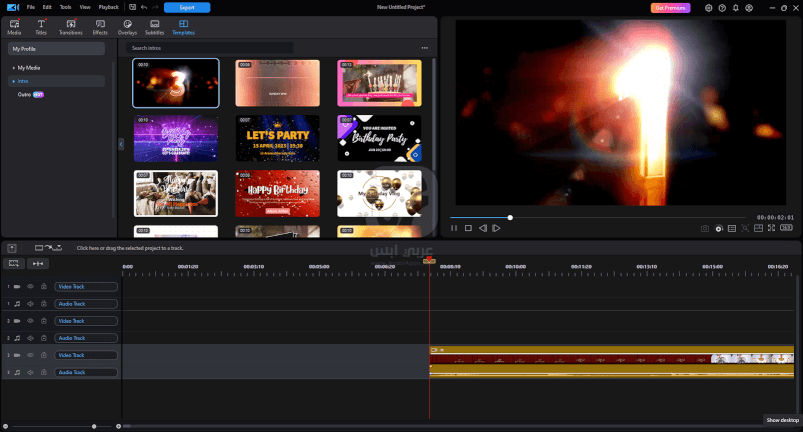Open the My Profile dropdown
This screenshot has width=803, height=432.
[57, 48]
